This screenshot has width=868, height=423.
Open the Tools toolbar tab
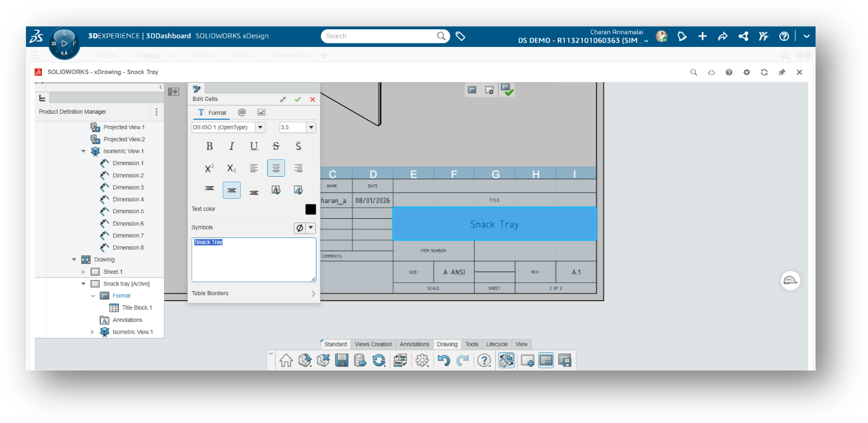[472, 344]
